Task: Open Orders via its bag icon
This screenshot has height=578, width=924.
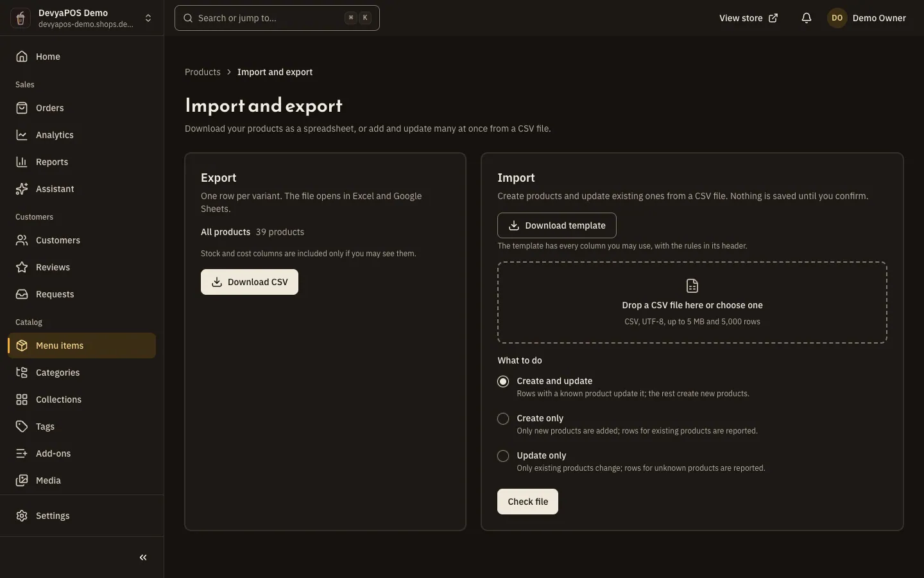Action: pyautogui.click(x=22, y=108)
